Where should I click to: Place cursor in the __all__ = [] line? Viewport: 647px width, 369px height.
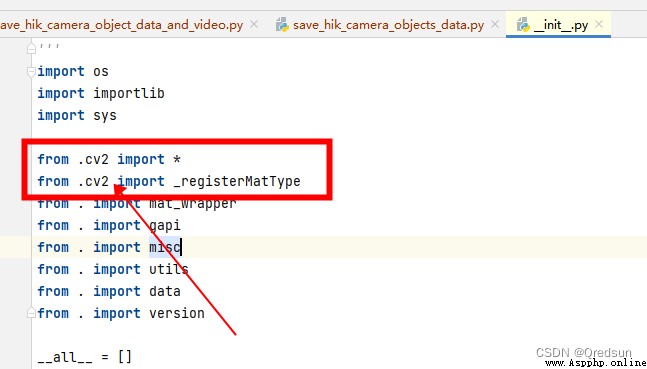click(85, 357)
